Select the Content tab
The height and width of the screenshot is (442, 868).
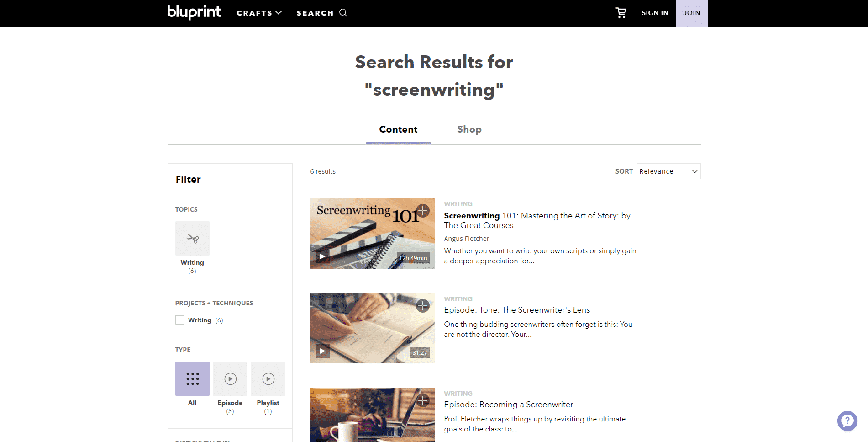pos(398,129)
